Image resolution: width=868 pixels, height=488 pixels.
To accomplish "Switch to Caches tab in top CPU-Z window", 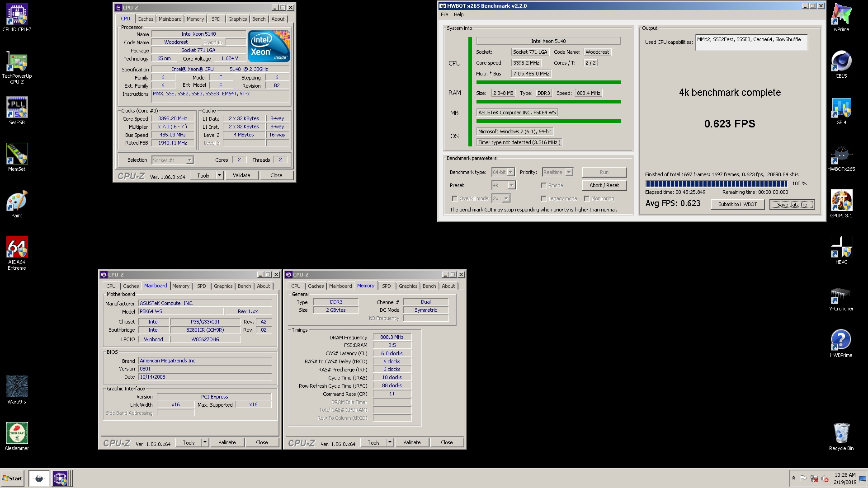I will coord(146,19).
